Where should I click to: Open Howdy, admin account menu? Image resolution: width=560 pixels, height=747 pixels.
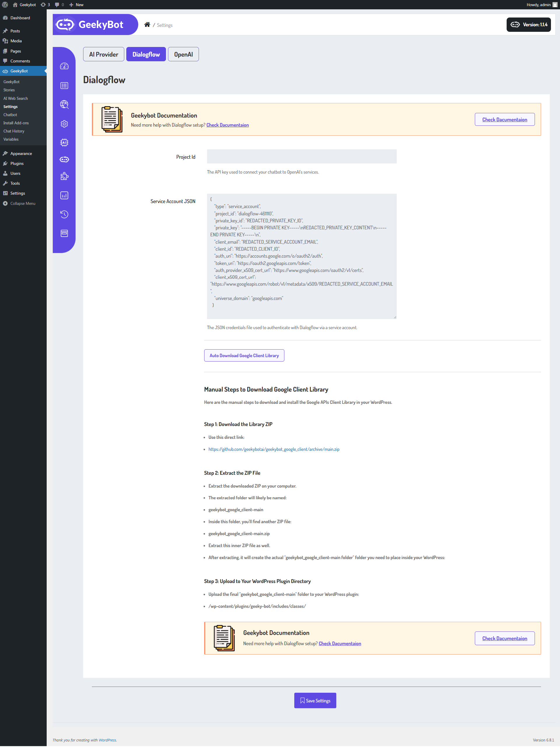click(541, 5)
